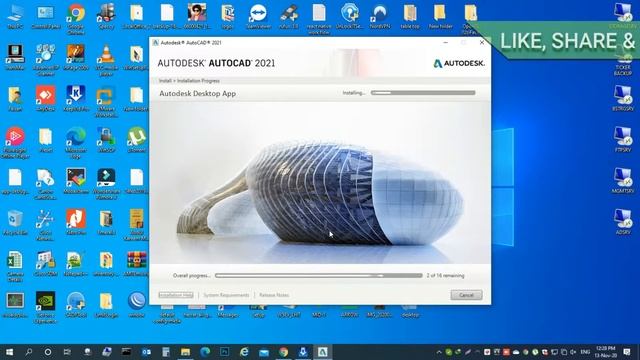Open the FTPSRV remote desktop shortcut
Screen dimensions: 640x360
(623, 140)
